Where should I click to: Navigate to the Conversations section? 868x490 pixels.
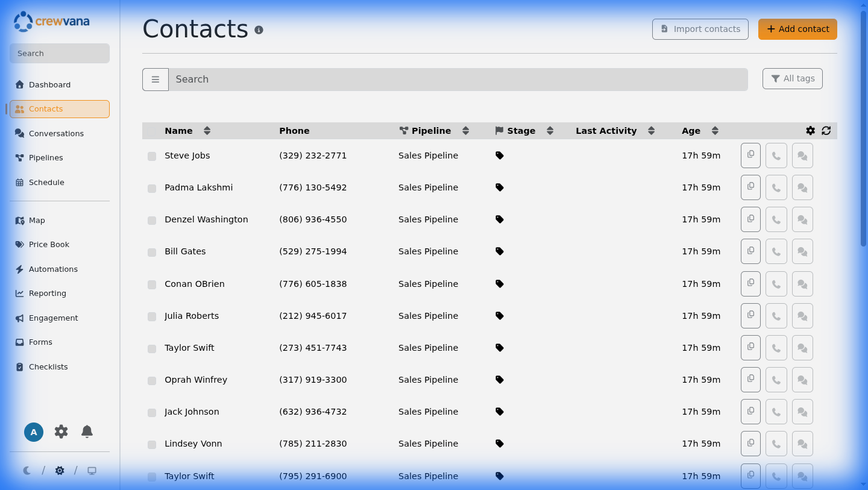tap(57, 133)
